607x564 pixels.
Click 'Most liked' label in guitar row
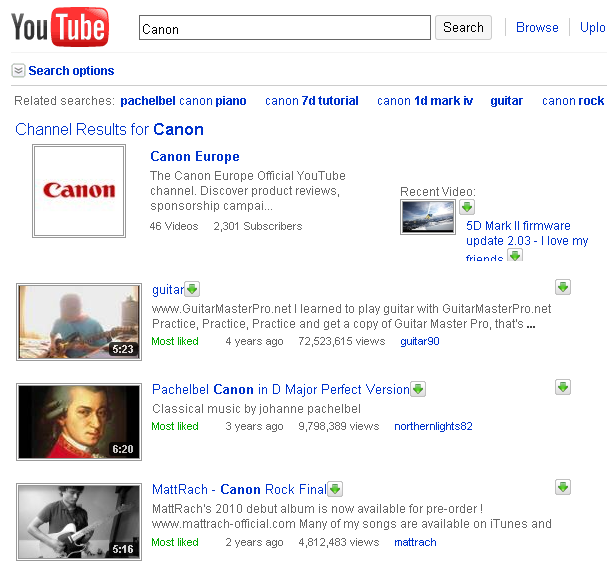175,341
